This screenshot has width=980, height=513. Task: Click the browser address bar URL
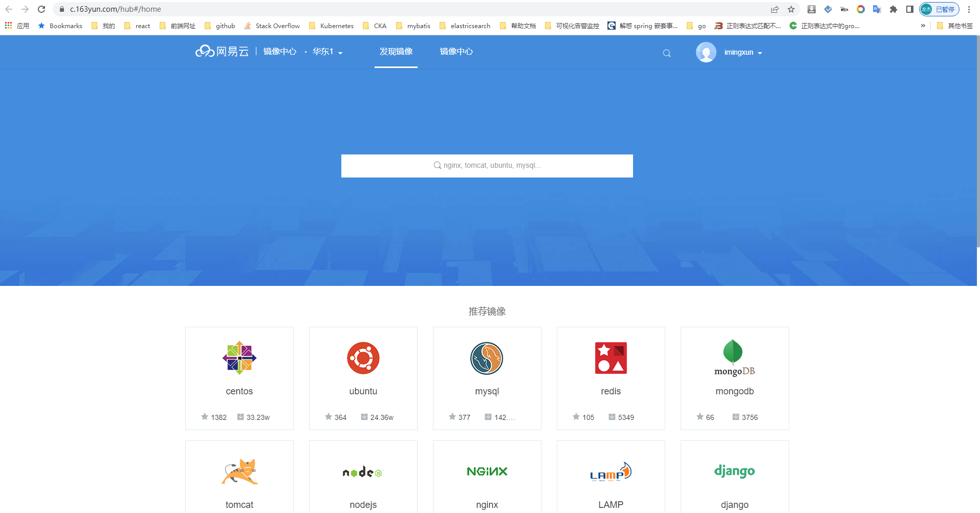pos(116,9)
